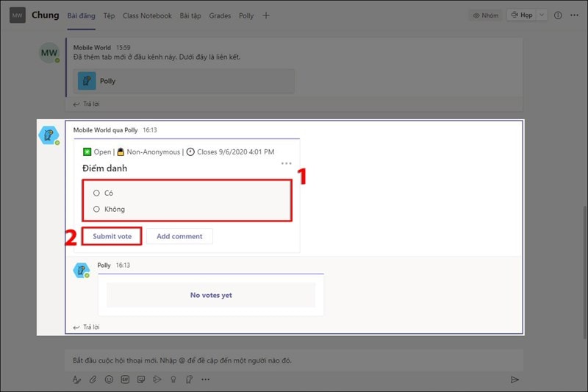Attach a file with the paperclip icon

pos(93,379)
